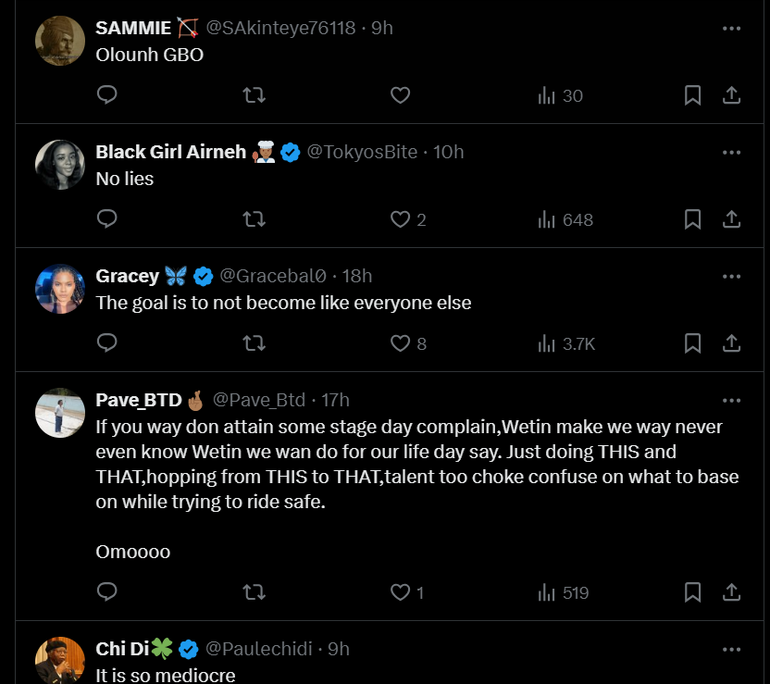Share Gracey's tweet

point(731,343)
